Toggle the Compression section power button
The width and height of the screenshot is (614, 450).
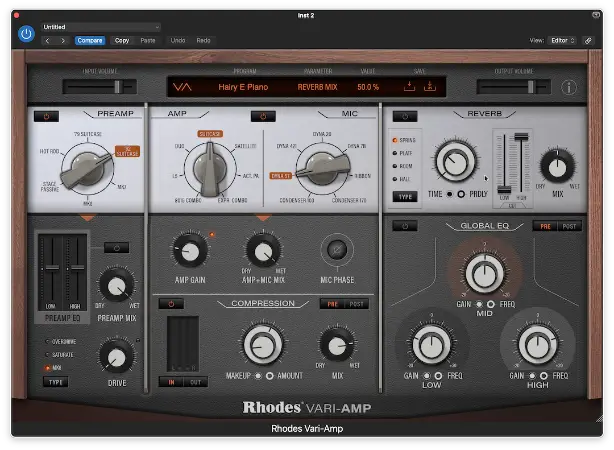point(170,303)
